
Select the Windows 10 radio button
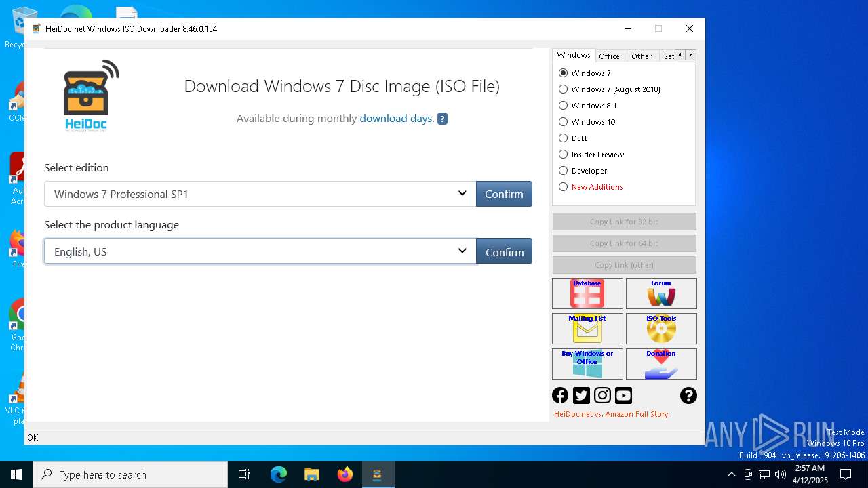[x=563, y=122]
